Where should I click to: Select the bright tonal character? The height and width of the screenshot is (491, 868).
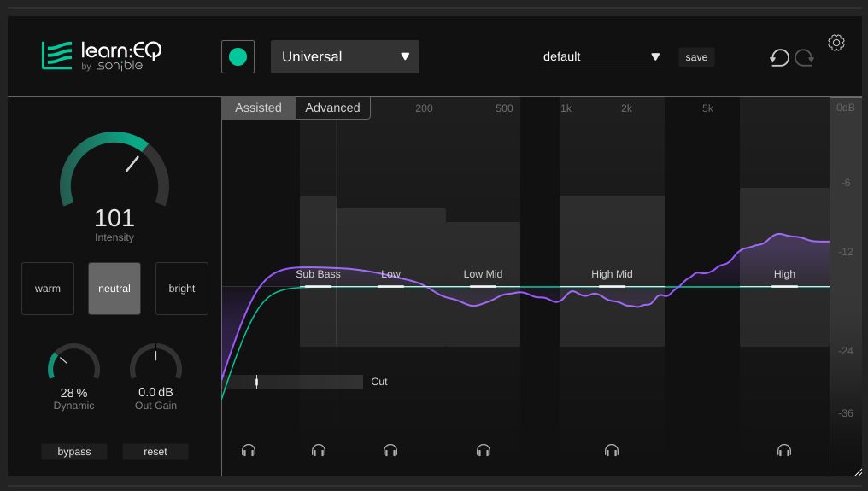pos(182,289)
